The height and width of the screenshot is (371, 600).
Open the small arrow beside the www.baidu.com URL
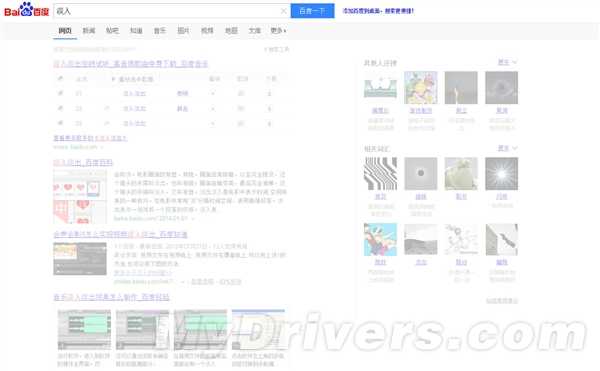point(102,147)
